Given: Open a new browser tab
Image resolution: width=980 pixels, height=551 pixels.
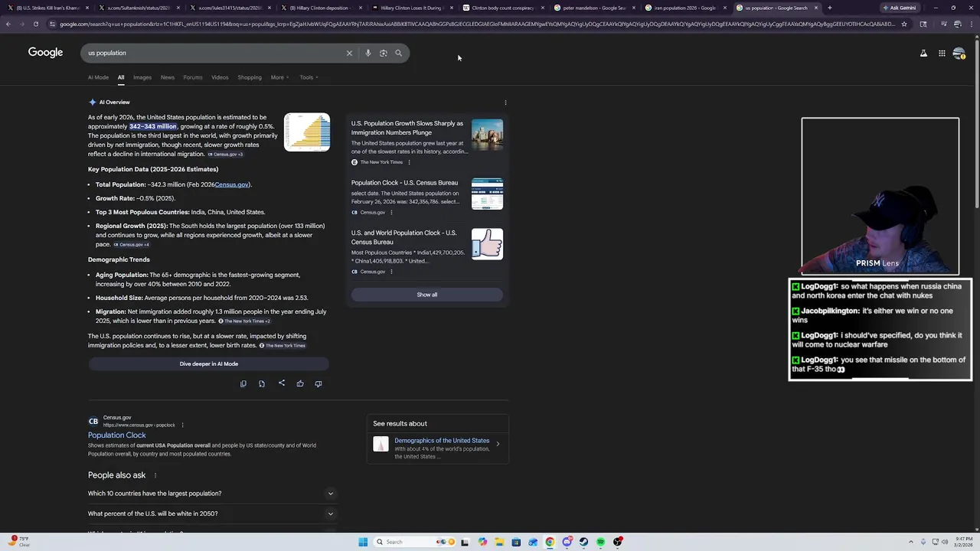Looking at the screenshot, I should [x=829, y=8].
